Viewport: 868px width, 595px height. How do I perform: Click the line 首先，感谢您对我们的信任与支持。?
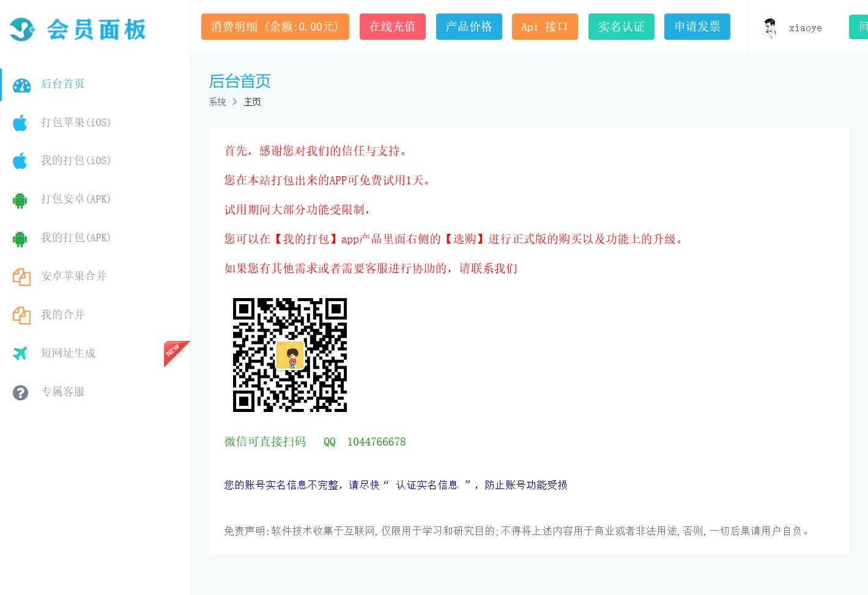tap(317, 151)
